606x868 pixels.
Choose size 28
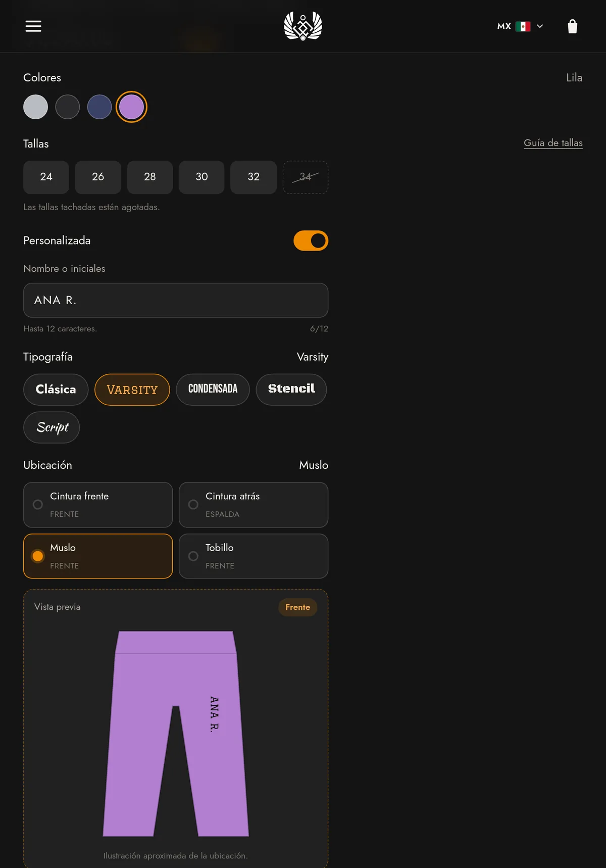point(150,177)
